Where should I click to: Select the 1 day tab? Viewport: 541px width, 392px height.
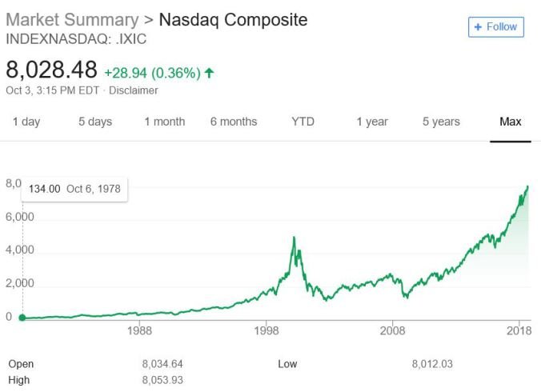26,122
